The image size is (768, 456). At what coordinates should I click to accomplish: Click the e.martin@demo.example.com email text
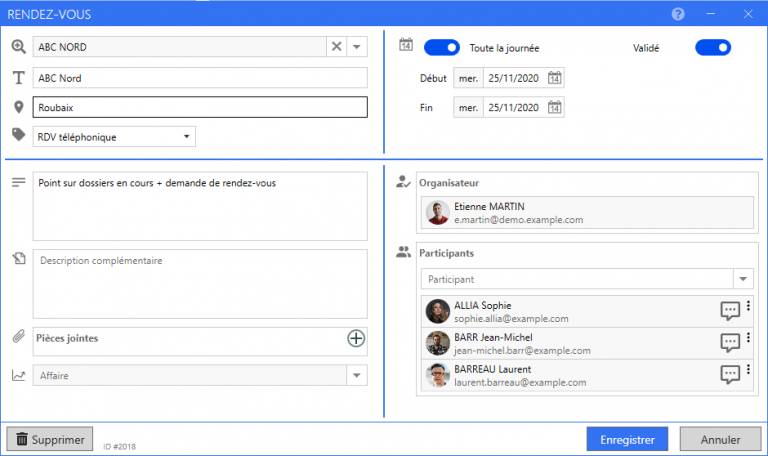(518, 220)
